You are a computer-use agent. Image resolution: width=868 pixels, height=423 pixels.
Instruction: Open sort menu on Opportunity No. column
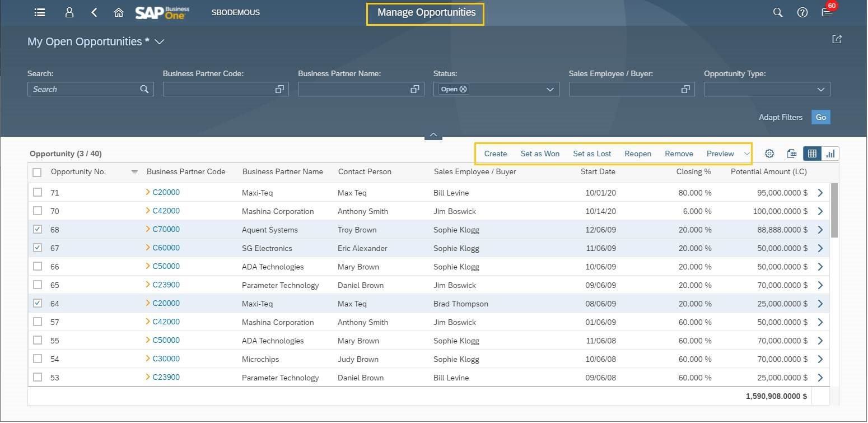[134, 172]
